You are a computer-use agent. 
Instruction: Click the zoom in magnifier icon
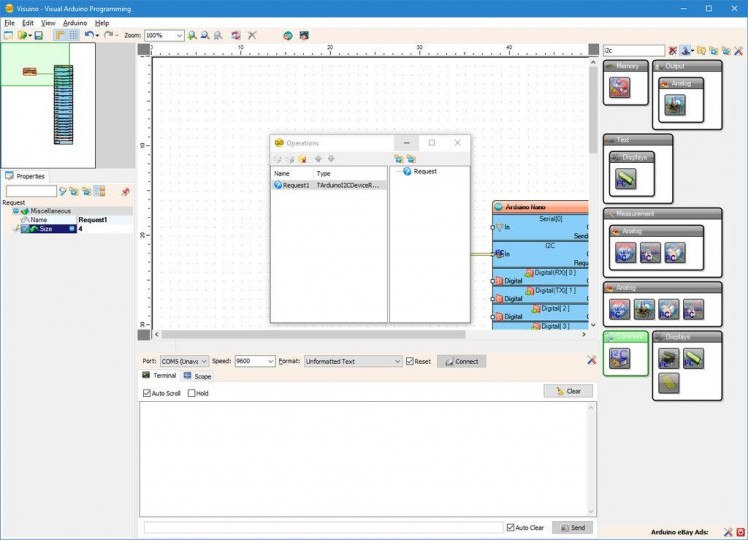(192, 35)
